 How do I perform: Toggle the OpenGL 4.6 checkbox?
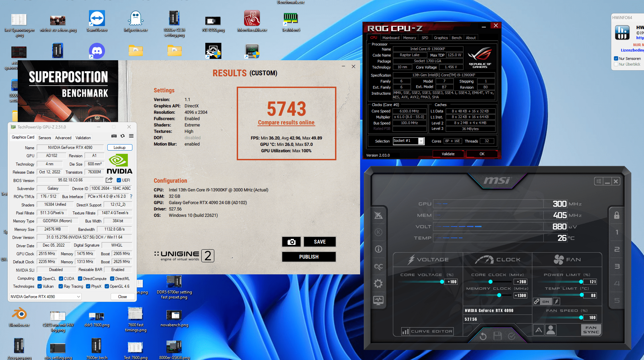107,286
